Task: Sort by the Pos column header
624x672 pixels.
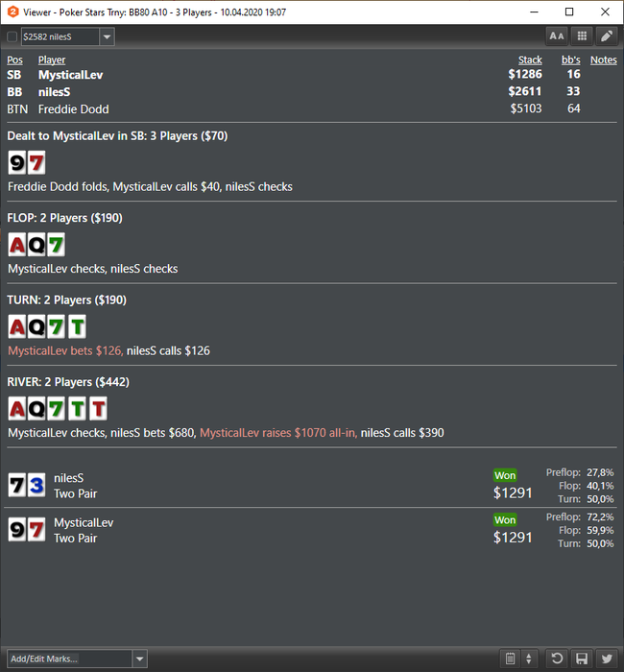Action: (x=14, y=60)
